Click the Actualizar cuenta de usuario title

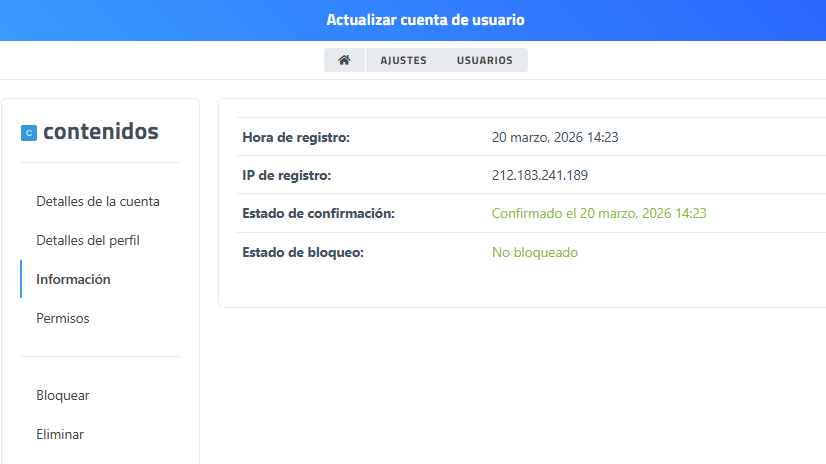click(x=425, y=20)
